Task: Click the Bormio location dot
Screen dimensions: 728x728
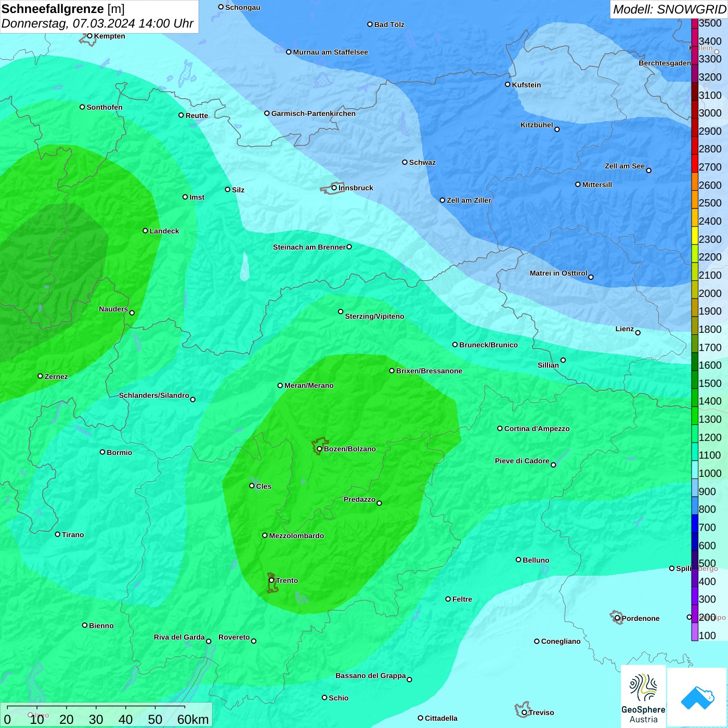Action: point(102,452)
